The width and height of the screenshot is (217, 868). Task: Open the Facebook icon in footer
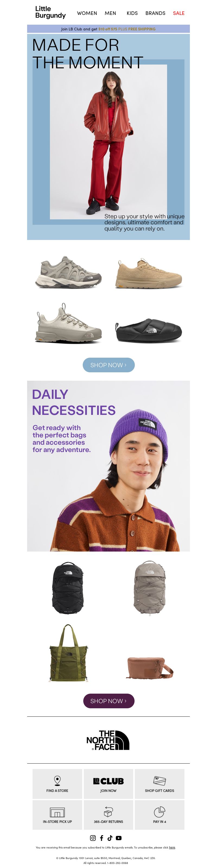(x=101, y=838)
